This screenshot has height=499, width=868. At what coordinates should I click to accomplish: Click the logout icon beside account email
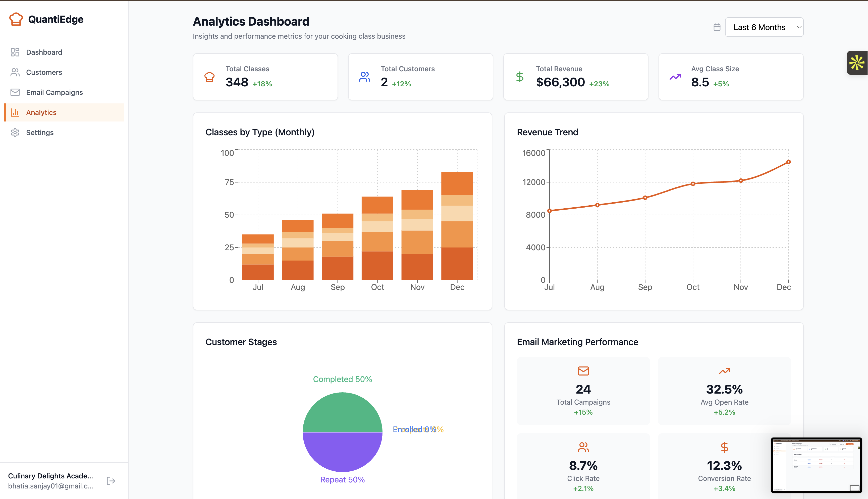111,481
